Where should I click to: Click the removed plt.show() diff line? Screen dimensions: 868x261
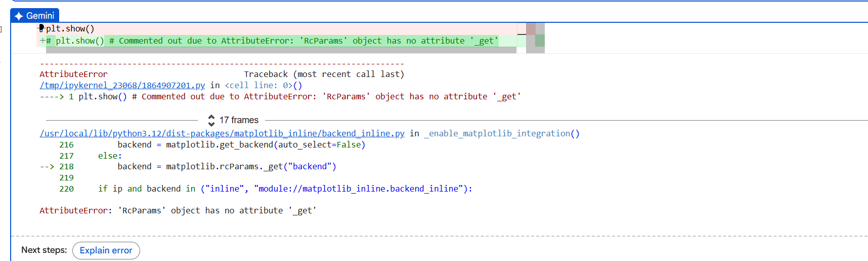(x=277, y=28)
